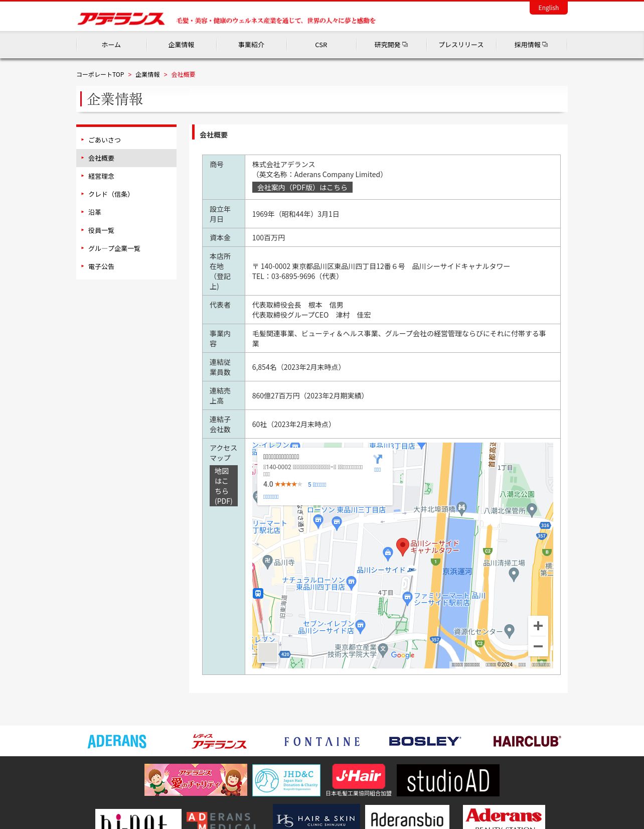Click the 品川清掃工場 map marker

[514, 574]
